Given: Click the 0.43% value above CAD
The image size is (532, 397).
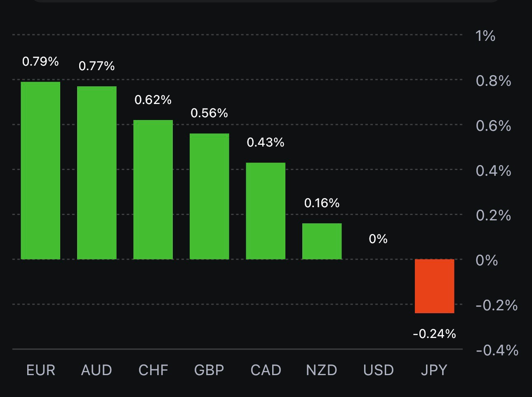Looking at the screenshot, I should [266, 142].
